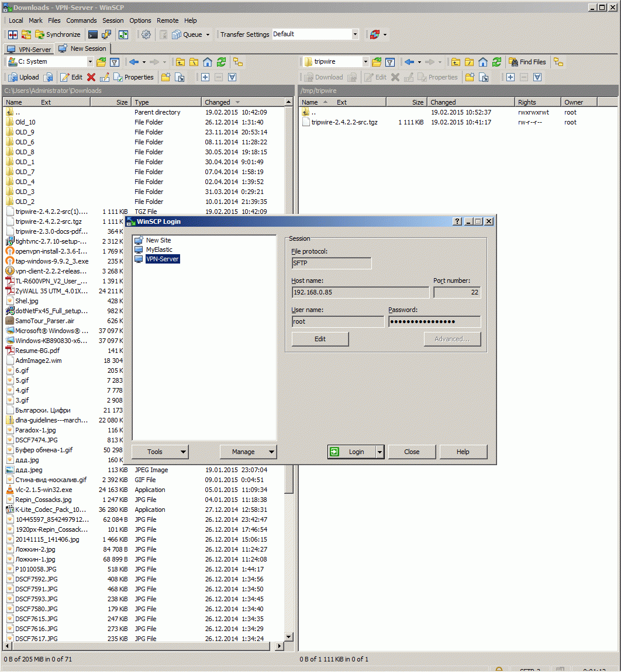Click local Edit toolbar button

click(71, 77)
